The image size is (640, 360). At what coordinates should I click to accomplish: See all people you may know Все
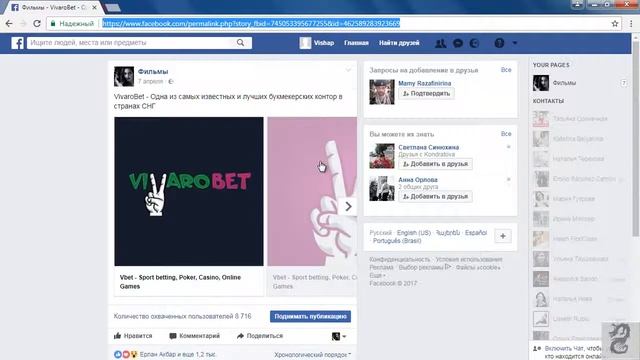tap(506, 134)
